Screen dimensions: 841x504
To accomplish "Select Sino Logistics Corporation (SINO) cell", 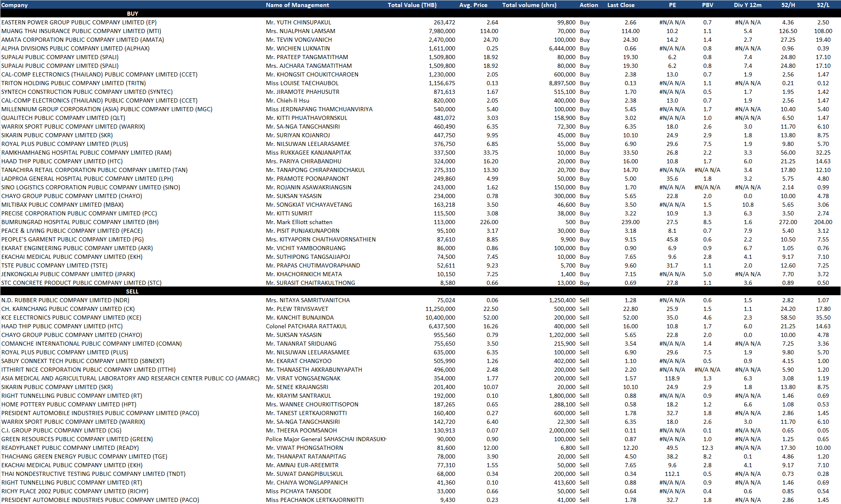I will pos(91,187).
